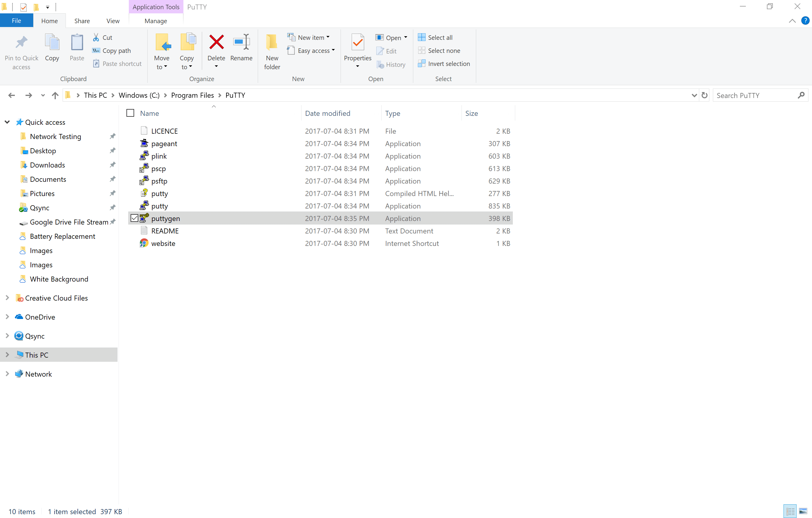Switch to the Home tab

pos(50,20)
